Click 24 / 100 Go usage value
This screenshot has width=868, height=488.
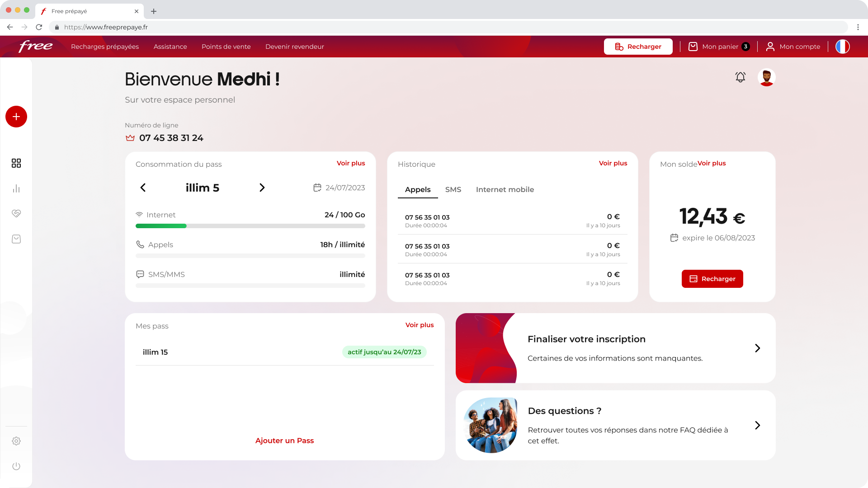pos(344,215)
